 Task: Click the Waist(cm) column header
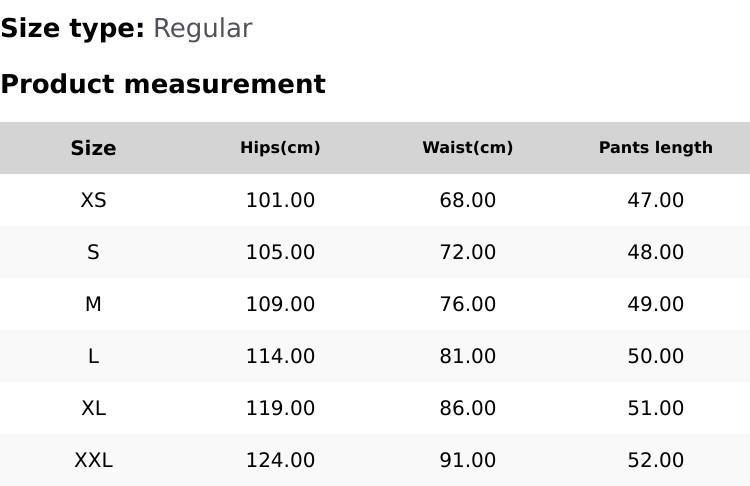467,148
